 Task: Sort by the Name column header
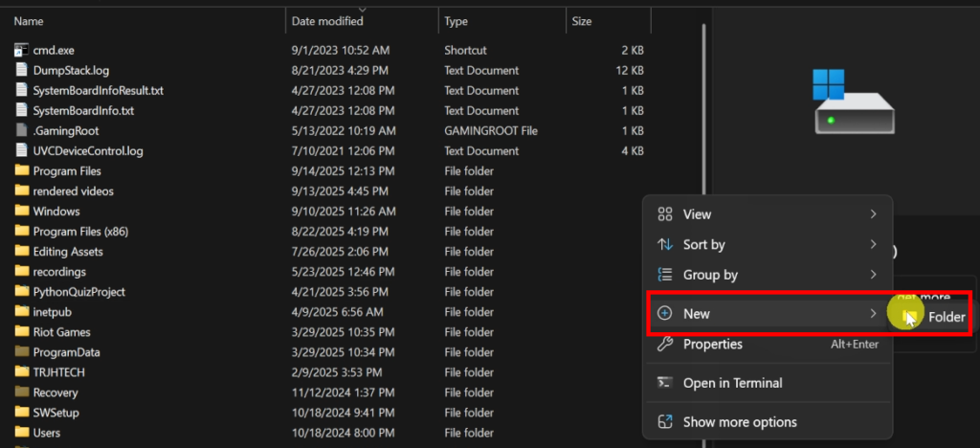pyautogui.click(x=29, y=20)
